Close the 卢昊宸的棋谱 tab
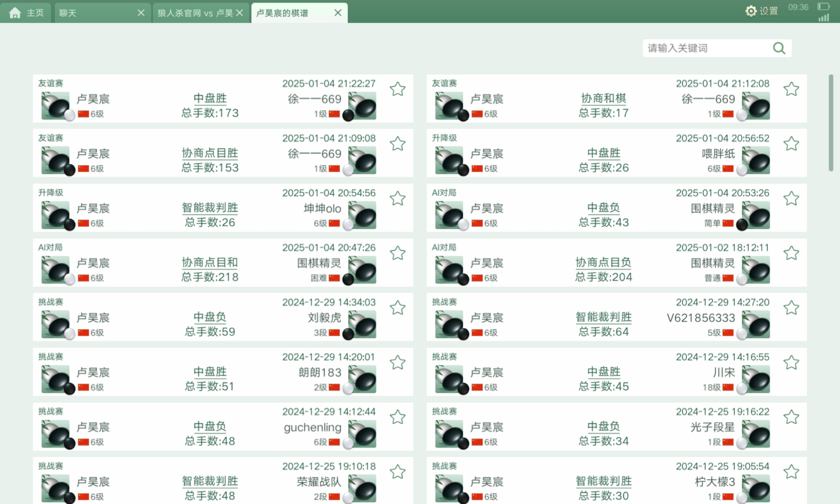 coord(338,13)
